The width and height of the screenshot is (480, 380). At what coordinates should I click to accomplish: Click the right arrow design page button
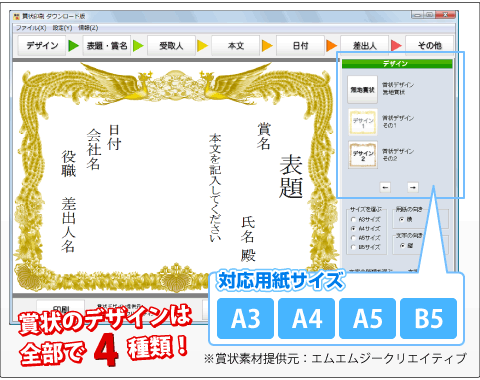point(413,187)
